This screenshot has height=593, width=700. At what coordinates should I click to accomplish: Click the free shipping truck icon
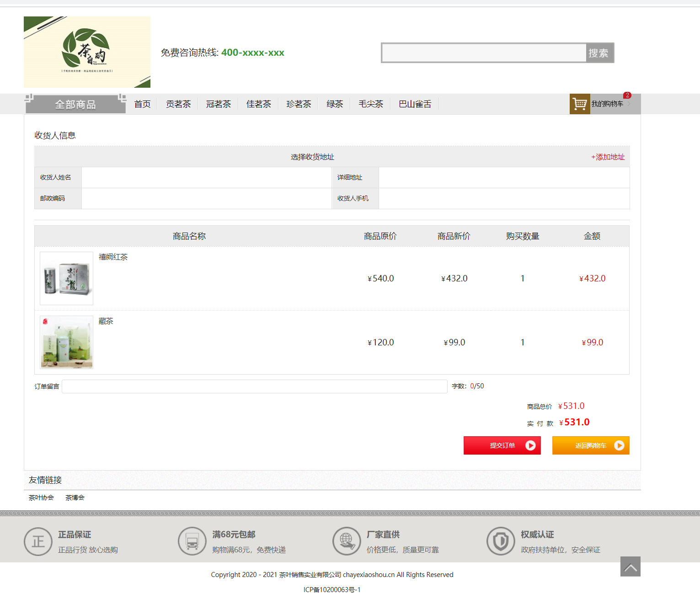click(x=192, y=541)
